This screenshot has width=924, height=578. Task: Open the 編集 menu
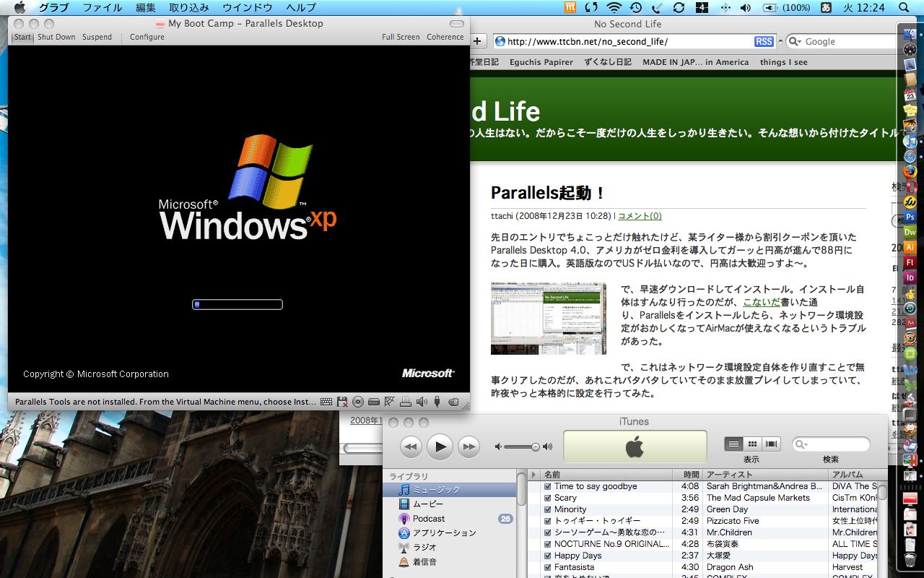click(146, 8)
